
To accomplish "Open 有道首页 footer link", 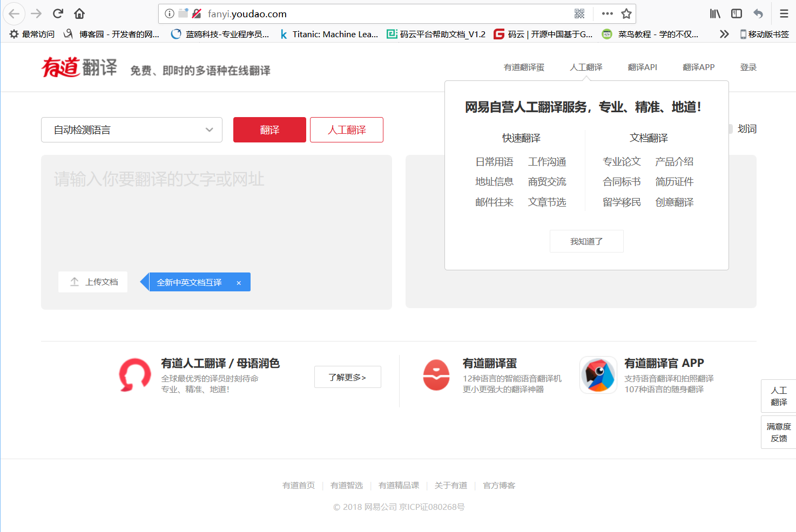I will [x=299, y=486].
